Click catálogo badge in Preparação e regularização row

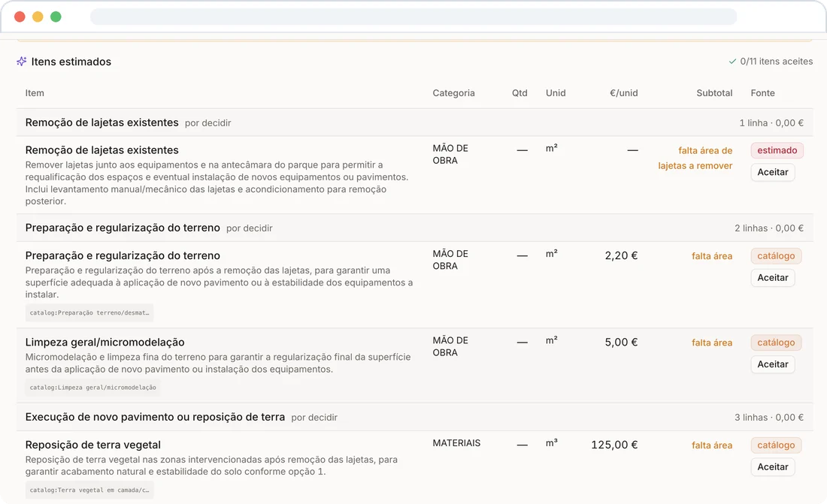tap(776, 255)
